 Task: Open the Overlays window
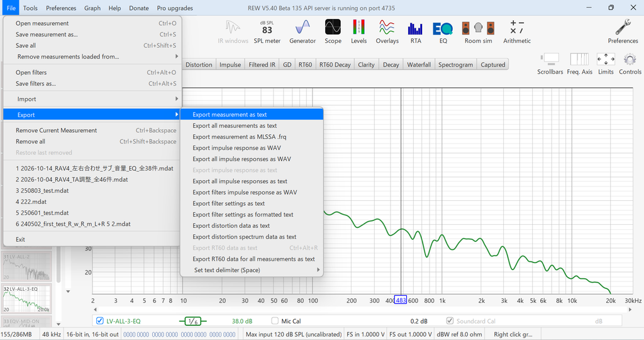387,32
